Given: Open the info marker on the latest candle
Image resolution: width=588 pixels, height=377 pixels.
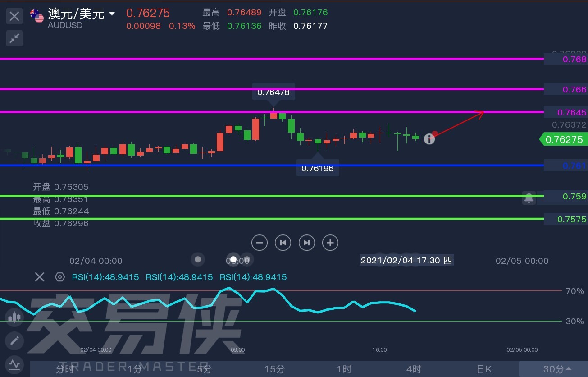Looking at the screenshot, I should pyautogui.click(x=429, y=139).
